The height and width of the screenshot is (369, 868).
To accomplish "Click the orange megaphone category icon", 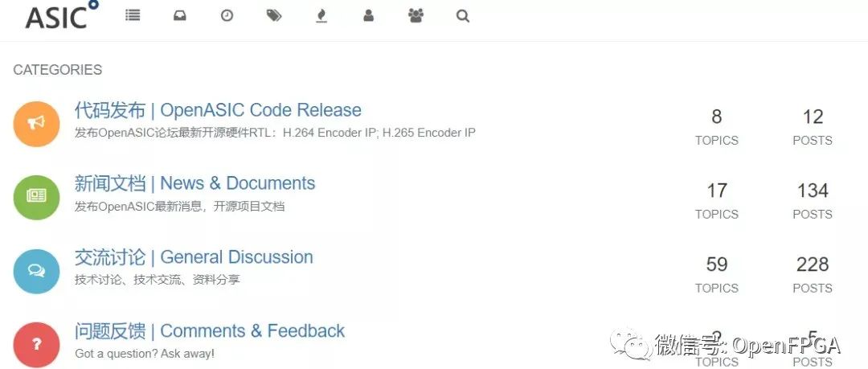I will pos(36,124).
